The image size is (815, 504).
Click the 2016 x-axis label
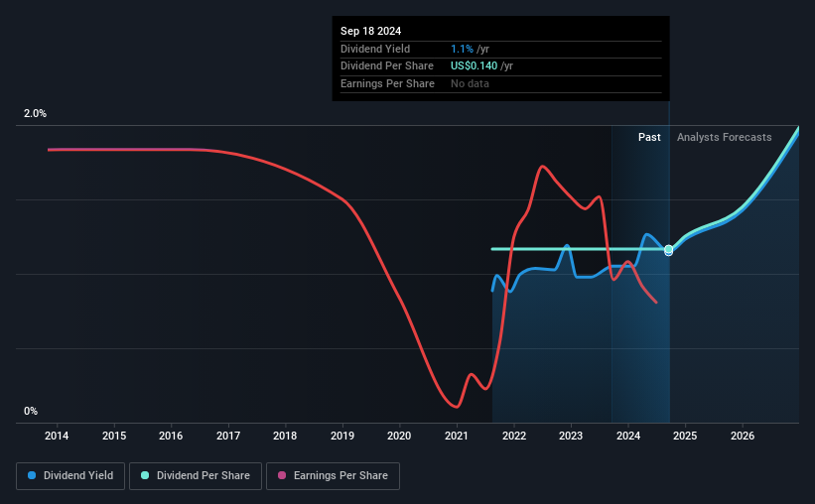(x=171, y=436)
